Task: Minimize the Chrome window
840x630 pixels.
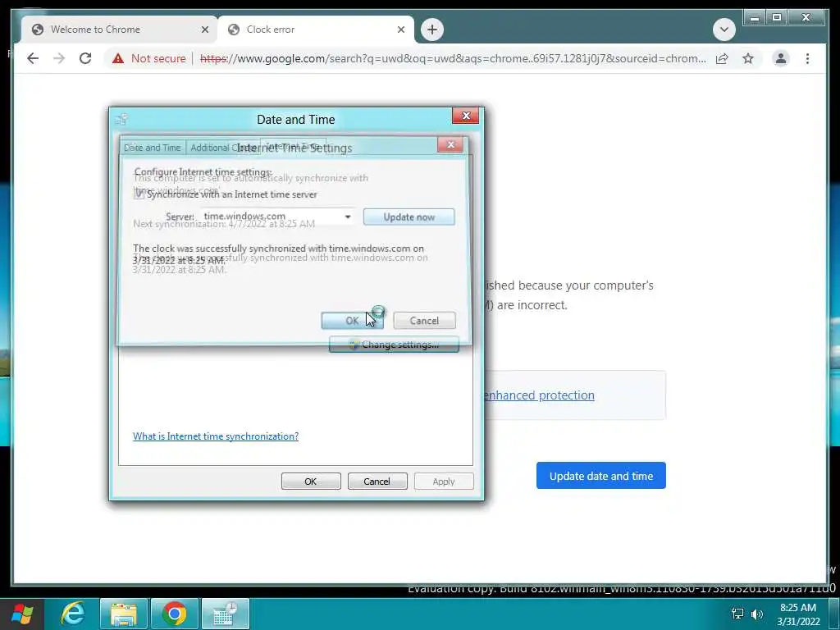Action: 755,18
